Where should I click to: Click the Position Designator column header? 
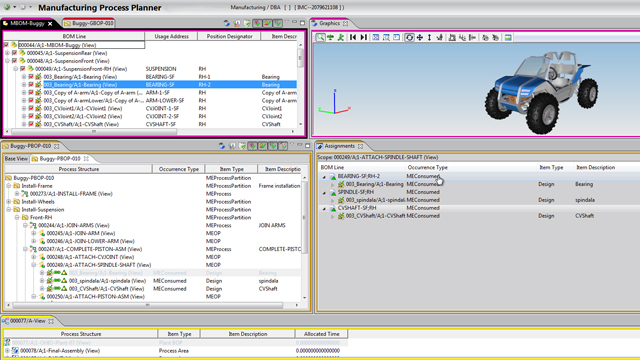point(229,36)
